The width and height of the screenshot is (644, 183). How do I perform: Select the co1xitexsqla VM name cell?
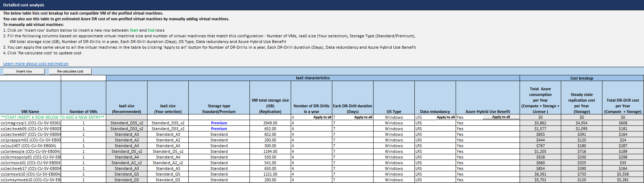31,151
